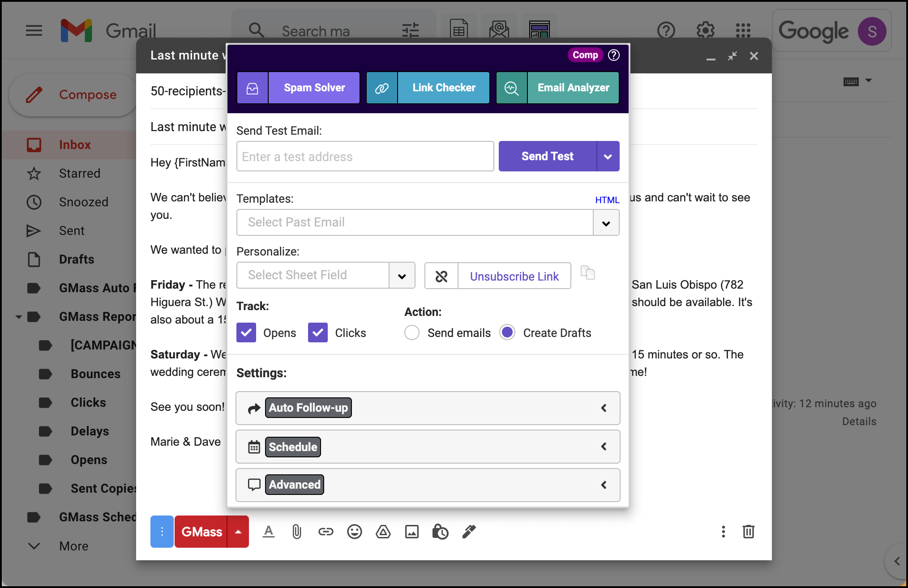Open input tools dropdown arrow
Image resolution: width=908 pixels, height=588 pixels.
[869, 81]
